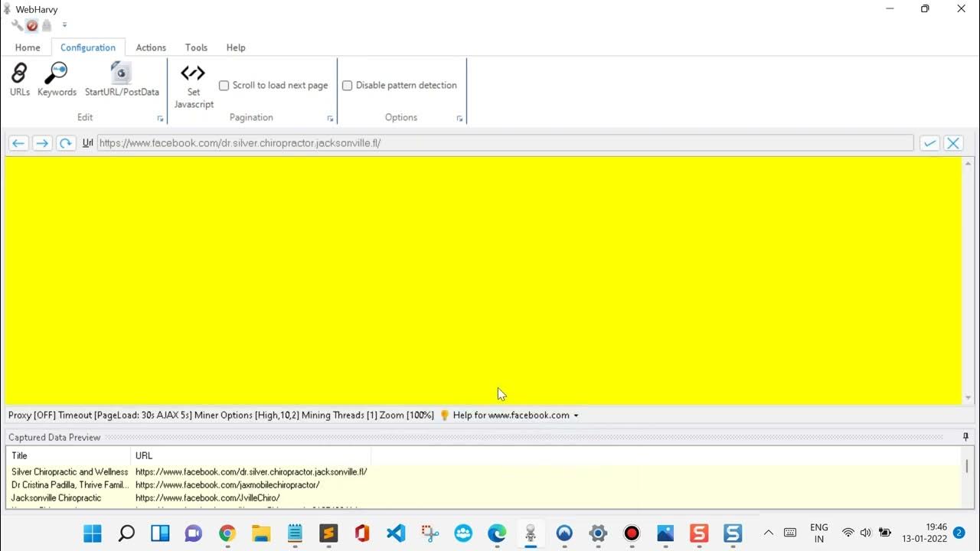Click the ENG IN language indicator
The height and width of the screenshot is (551, 980).
tap(819, 533)
